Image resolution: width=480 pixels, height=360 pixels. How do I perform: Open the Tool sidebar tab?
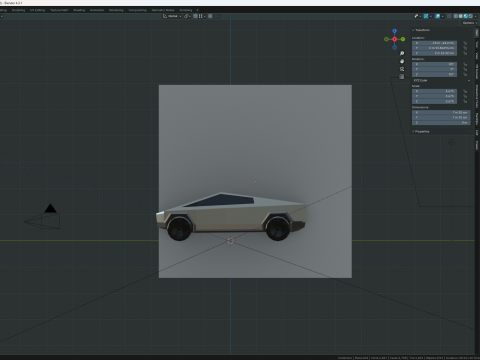(477, 44)
